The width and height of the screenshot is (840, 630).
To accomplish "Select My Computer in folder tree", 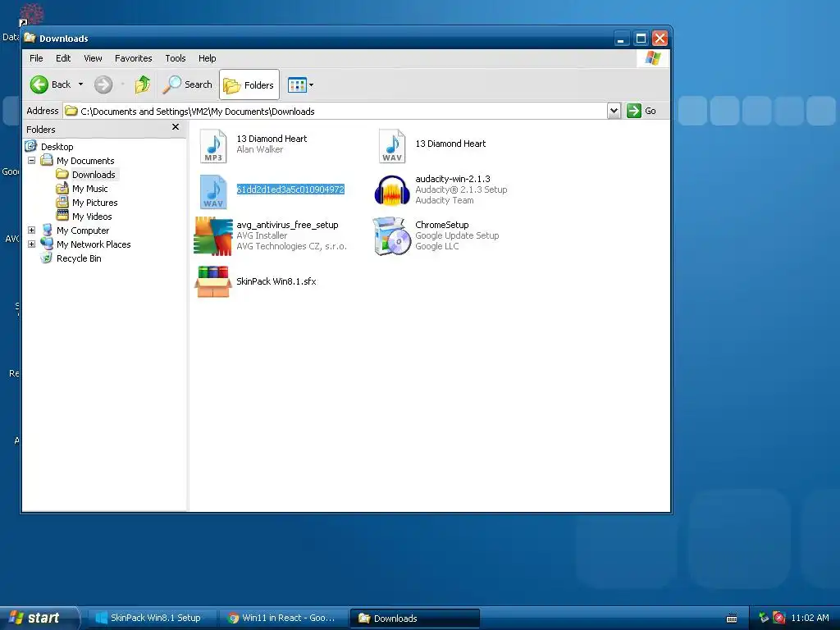I will tap(83, 231).
